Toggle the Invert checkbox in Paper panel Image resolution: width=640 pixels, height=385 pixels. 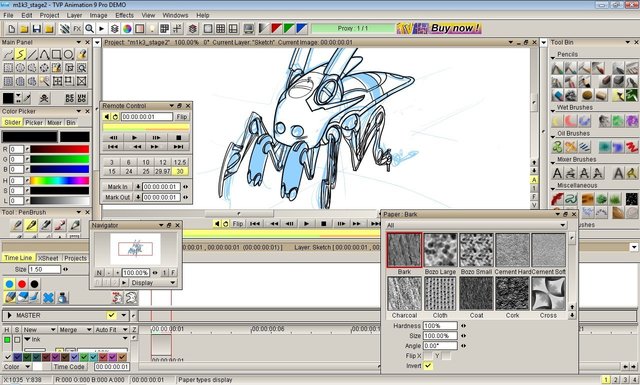pos(428,365)
